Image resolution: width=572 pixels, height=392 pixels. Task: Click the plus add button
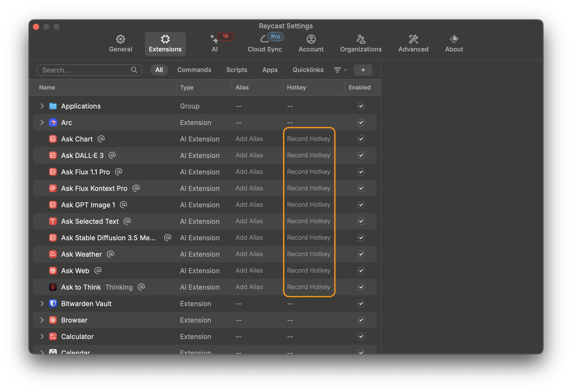pyautogui.click(x=363, y=70)
